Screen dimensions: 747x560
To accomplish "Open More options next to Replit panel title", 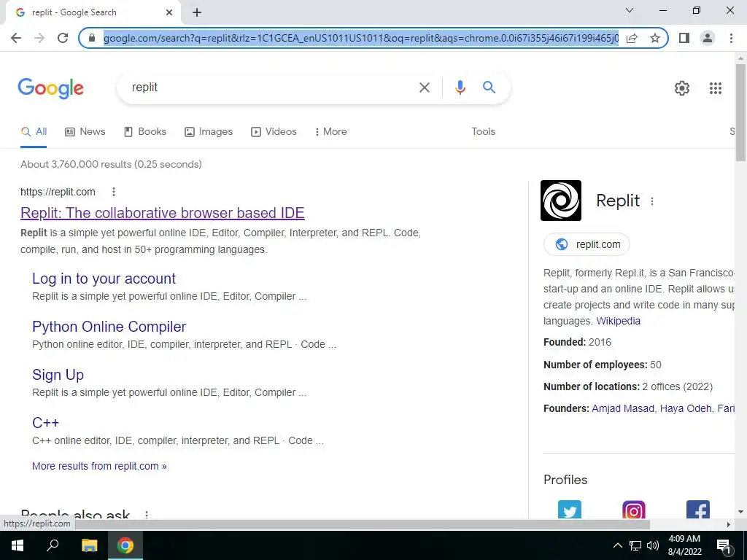I will point(651,201).
